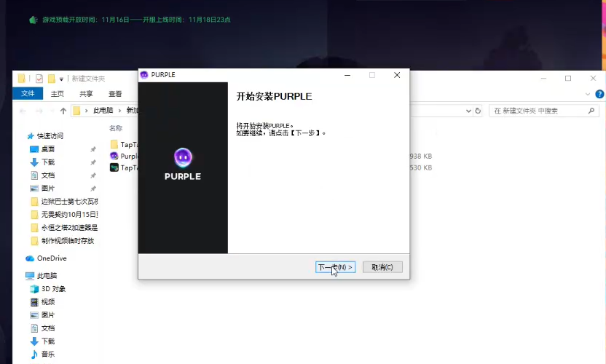Select 快速访问 in the navigation pane
606x364 pixels.
50,135
